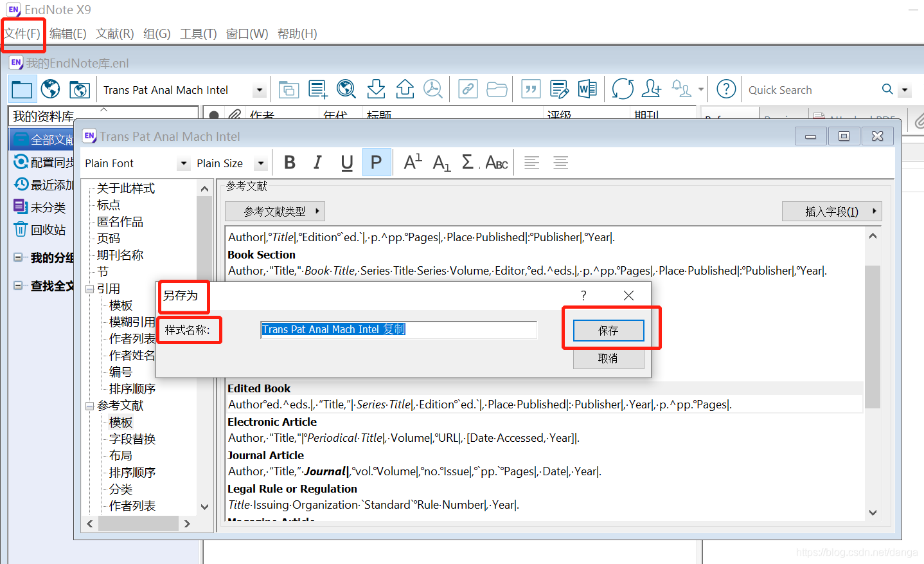Select 关于此样式 in style tree

tap(126, 188)
